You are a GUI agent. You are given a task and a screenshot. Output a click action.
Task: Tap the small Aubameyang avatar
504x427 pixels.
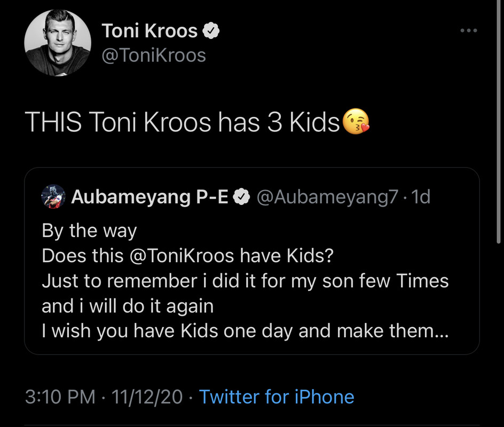tap(53, 197)
